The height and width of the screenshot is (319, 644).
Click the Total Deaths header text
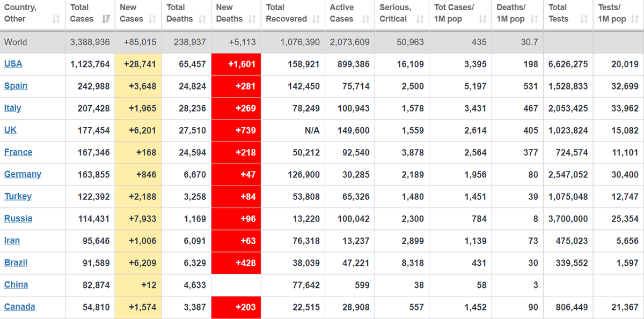coord(180,13)
